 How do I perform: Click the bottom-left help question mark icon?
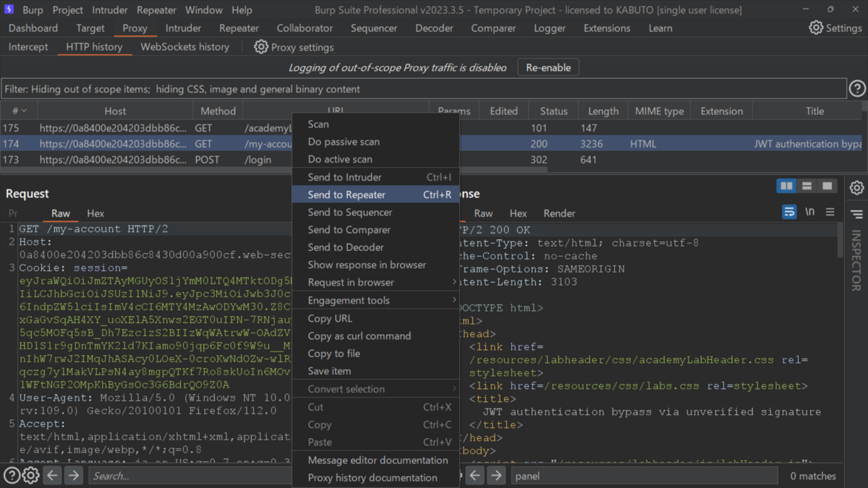pyautogui.click(x=12, y=476)
